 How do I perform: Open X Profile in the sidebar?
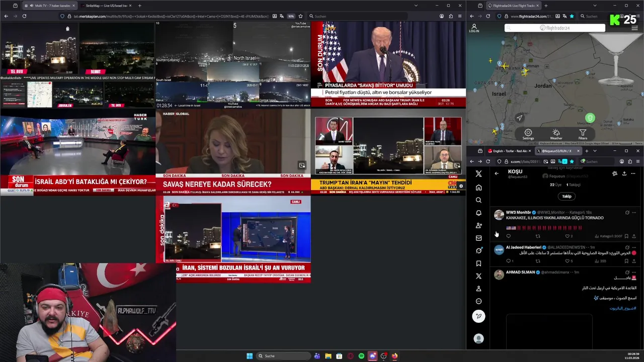(x=478, y=289)
